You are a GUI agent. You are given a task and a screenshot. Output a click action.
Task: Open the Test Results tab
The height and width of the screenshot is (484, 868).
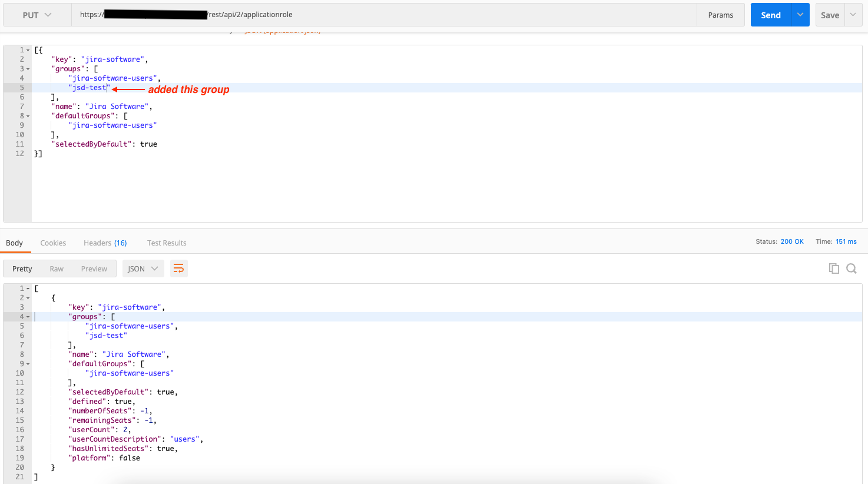pyautogui.click(x=167, y=243)
